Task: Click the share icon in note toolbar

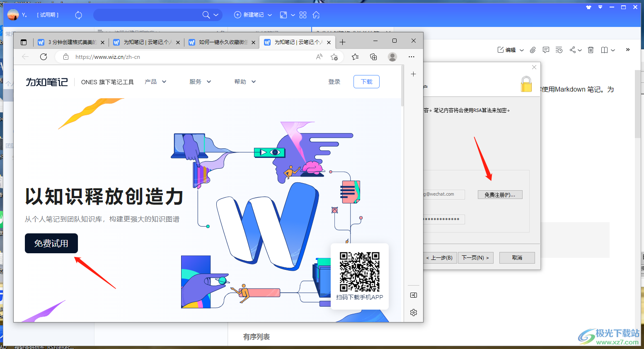Action: click(573, 50)
